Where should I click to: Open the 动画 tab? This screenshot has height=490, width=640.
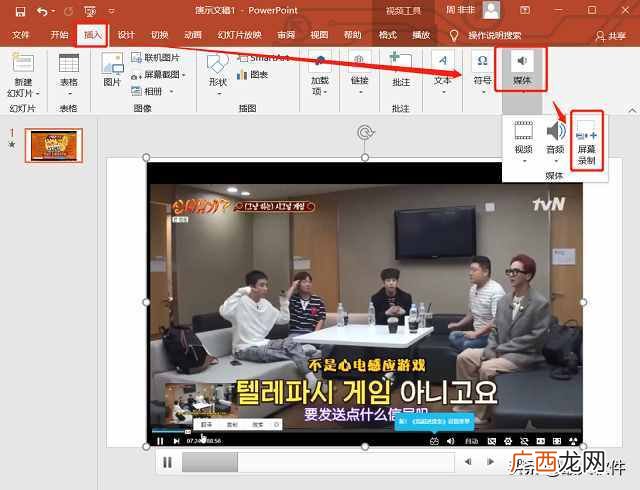193,35
